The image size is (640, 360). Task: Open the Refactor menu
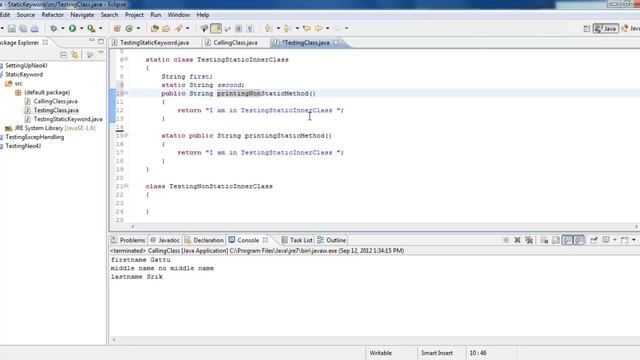(53, 15)
